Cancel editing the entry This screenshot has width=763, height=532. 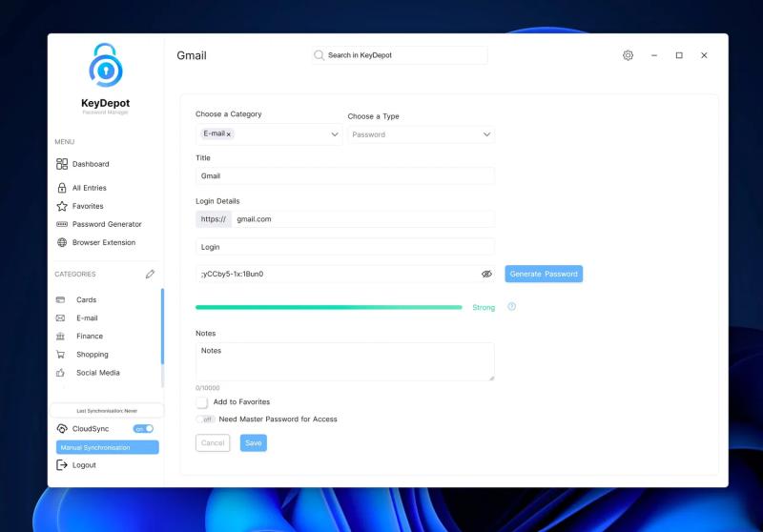click(213, 443)
